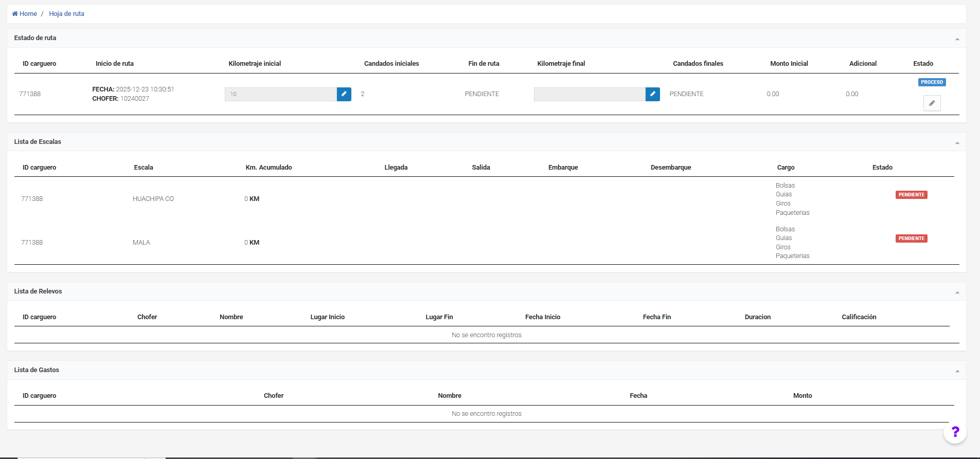Click the PROCESO status badge

click(x=932, y=82)
